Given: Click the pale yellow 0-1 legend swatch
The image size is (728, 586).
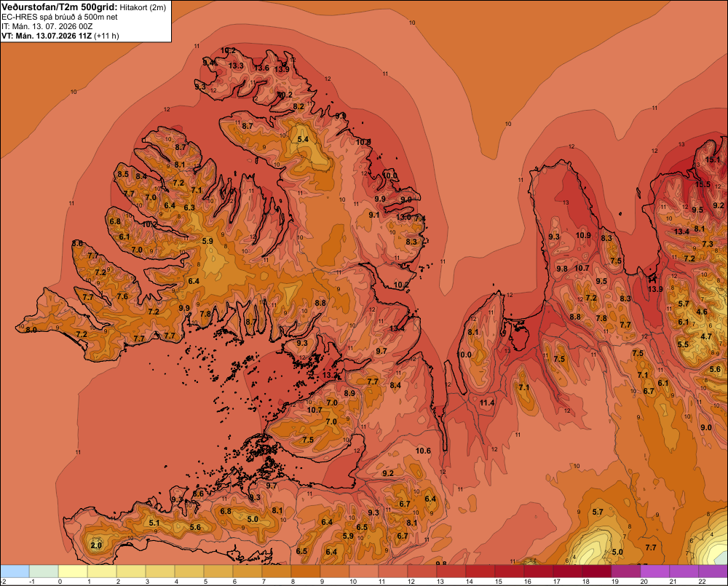Looking at the screenshot, I should [x=73, y=571].
